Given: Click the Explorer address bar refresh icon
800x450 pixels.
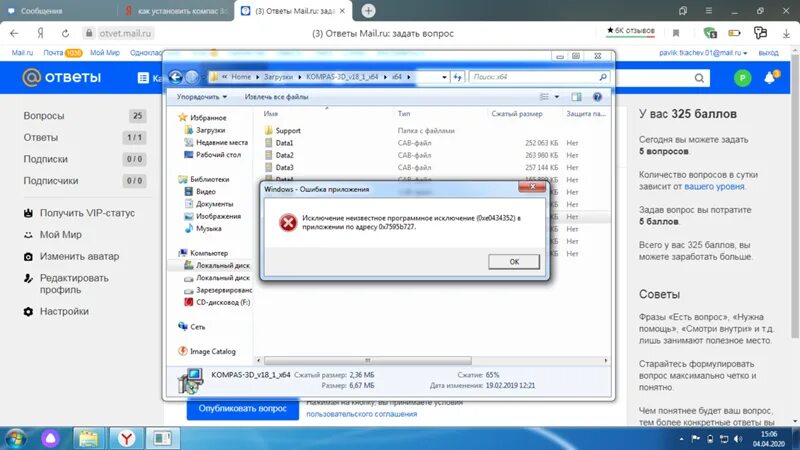Looking at the screenshot, I should tap(457, 77).
